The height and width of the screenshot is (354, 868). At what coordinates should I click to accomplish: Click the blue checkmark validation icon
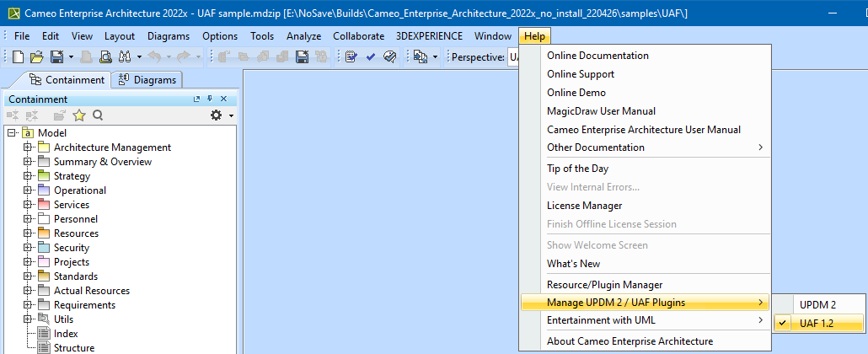pos(370,56)
